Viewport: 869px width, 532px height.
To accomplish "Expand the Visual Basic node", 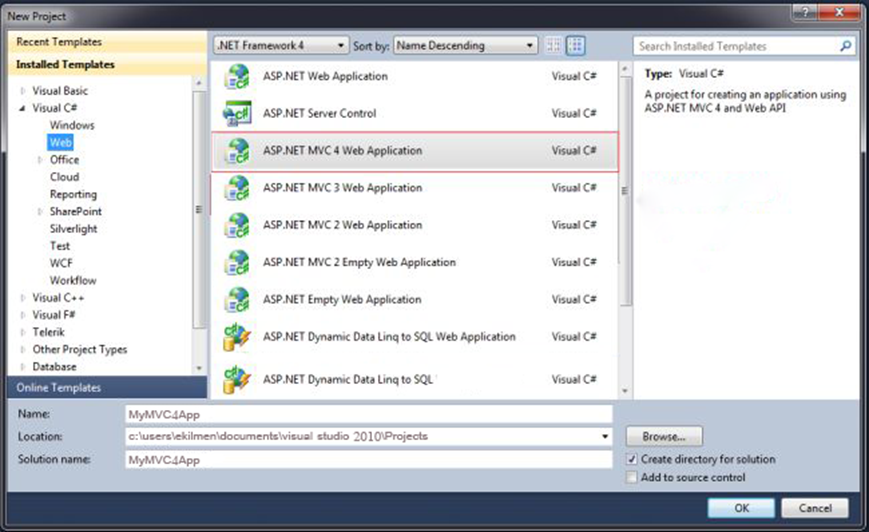I will pos(23,91).
